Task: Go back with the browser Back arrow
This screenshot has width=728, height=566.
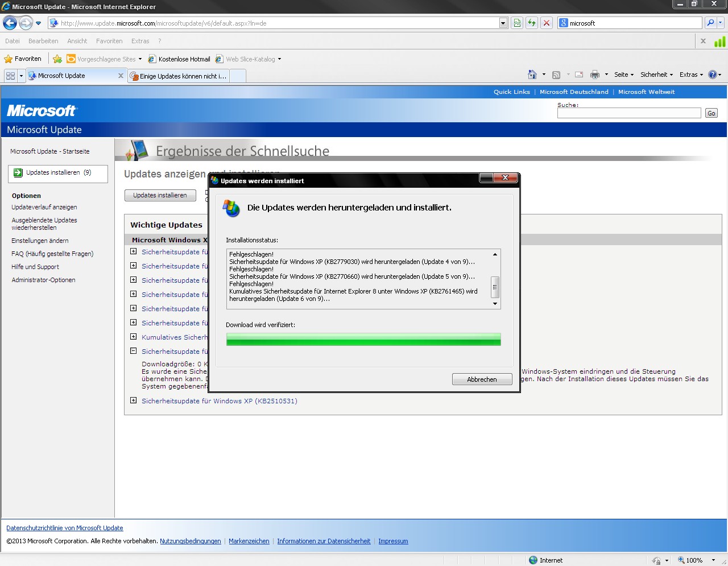Action: click(10, 23)
